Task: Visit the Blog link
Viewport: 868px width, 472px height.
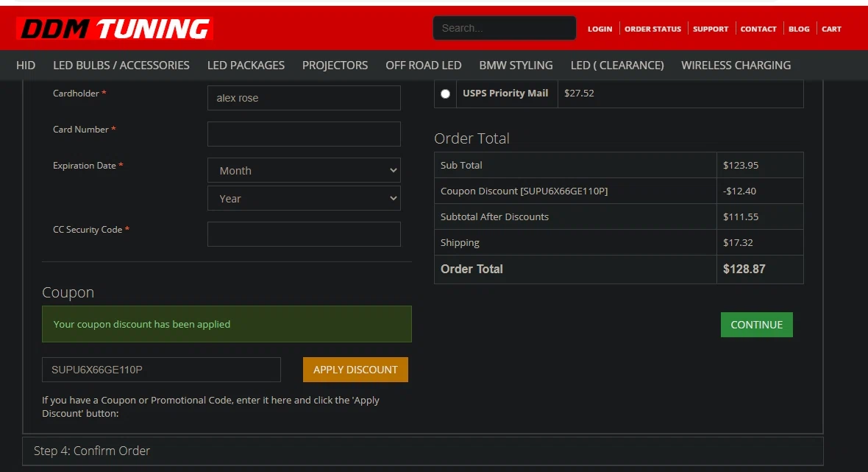Action: pyautogui.click(x=799, y=29)
